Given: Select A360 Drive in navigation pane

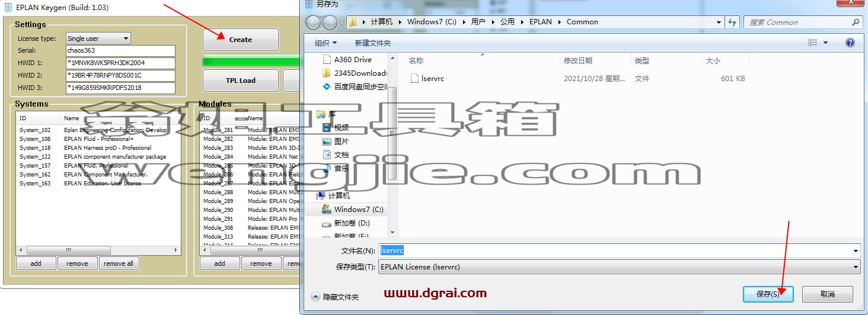Looking at the screenshot, I should pos(353,59).
